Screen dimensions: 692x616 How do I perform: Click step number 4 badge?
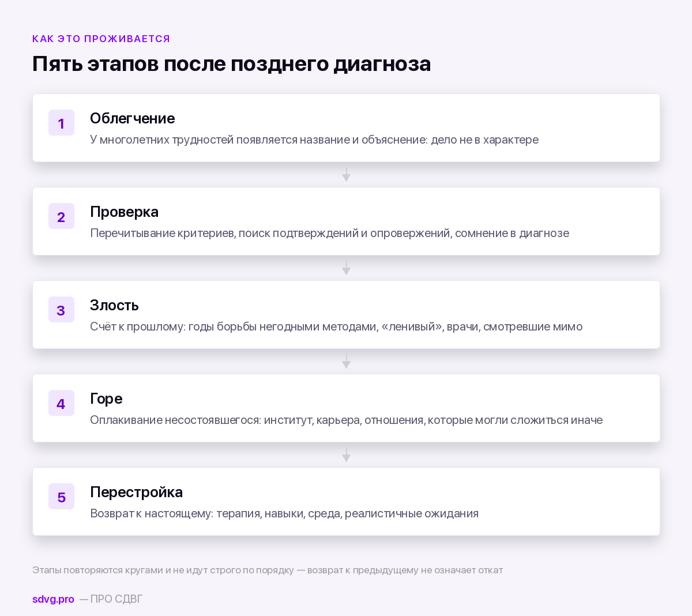click(x=61, y=403)
